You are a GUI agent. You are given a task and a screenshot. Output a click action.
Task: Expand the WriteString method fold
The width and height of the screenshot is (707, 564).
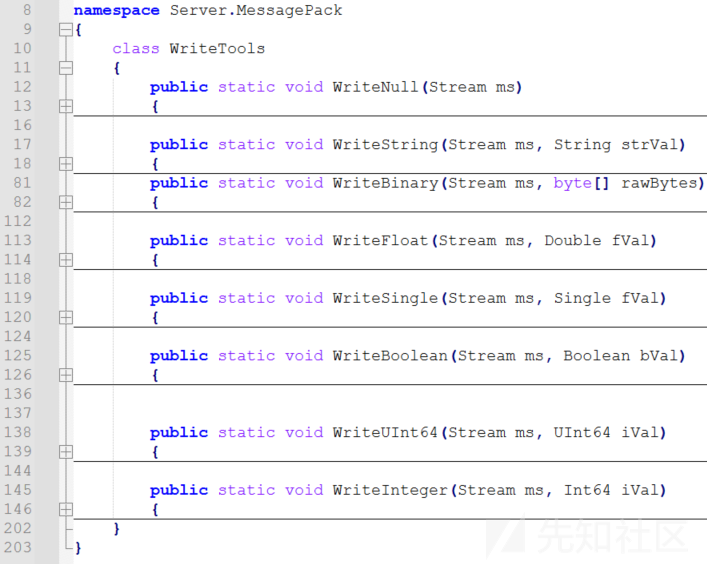(66, 164)
